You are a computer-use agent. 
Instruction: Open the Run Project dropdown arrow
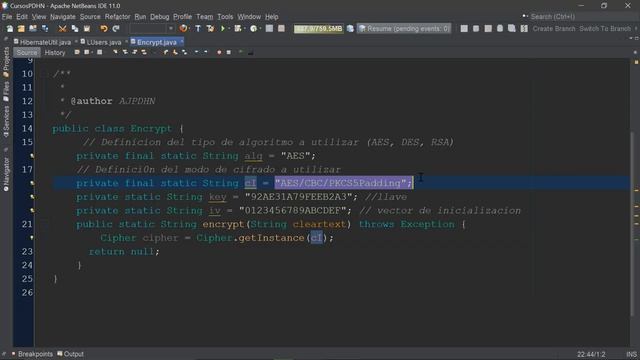pyautogui.click(x=229, y=29)
